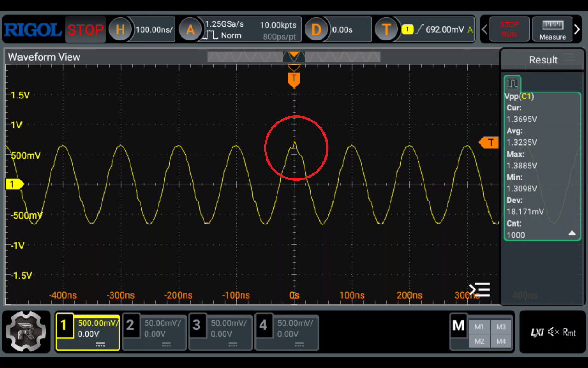This screenshot has width=588, height=368.
Task: Toggle the STOP/RUN acquisition button
Action: point(509,29)
